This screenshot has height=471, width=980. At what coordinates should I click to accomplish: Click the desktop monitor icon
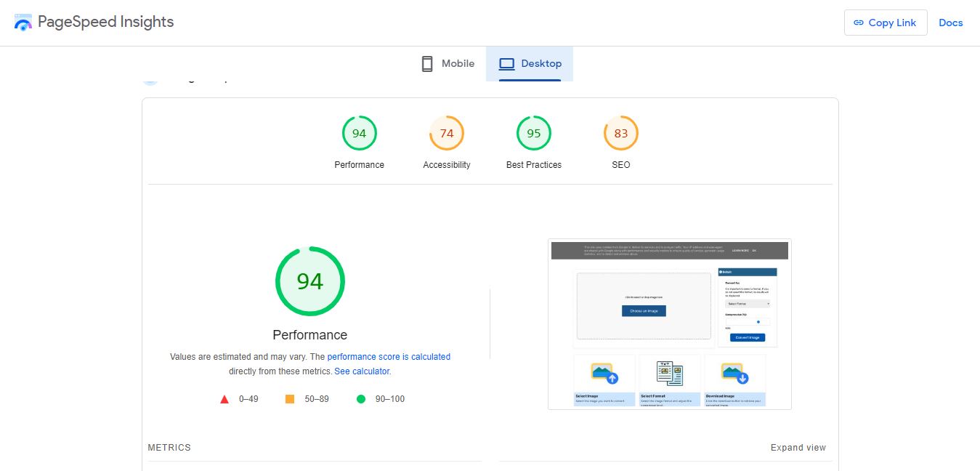tap(507, 63)
